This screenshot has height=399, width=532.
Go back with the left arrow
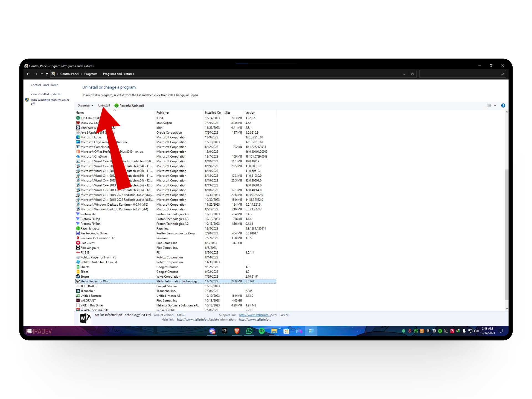[28, 74]
